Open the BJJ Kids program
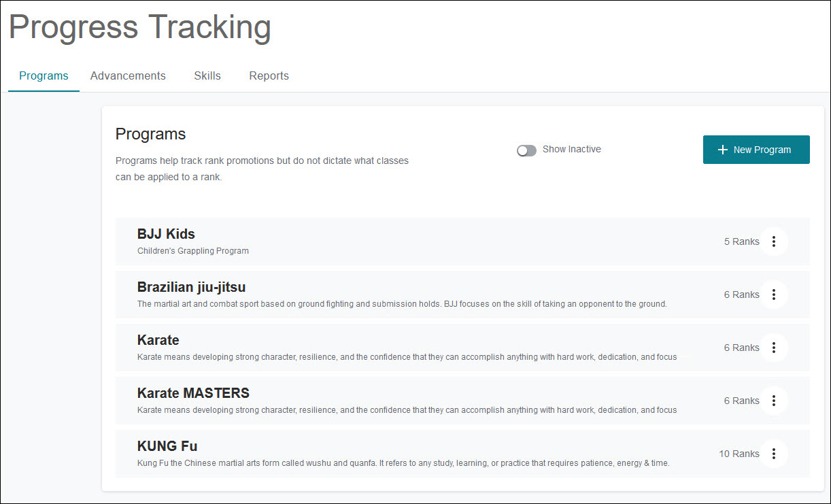The height and width of the screenshot is (504, 831). tap(166, 234)
